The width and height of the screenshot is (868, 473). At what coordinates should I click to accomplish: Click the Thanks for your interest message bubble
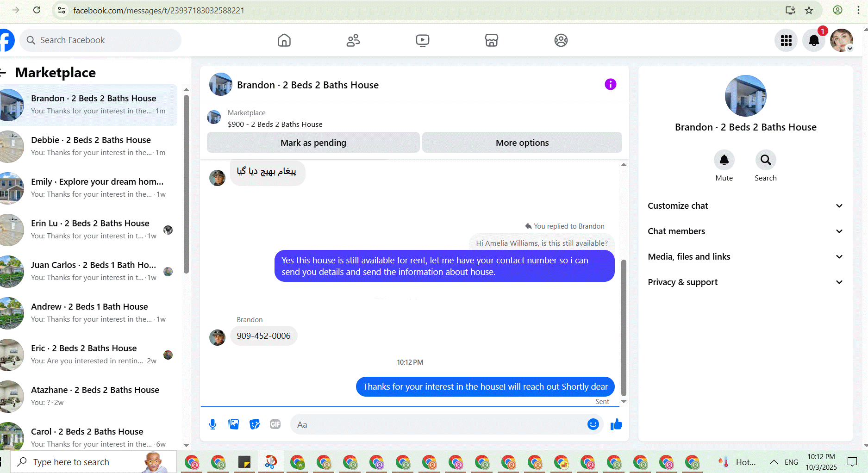pyautogui.click(x=485, y=387)
